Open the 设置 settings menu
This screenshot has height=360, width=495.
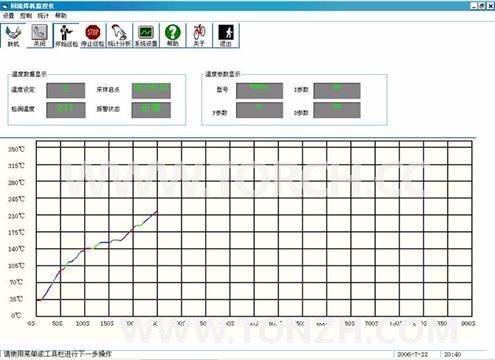[x=9, y=15]
